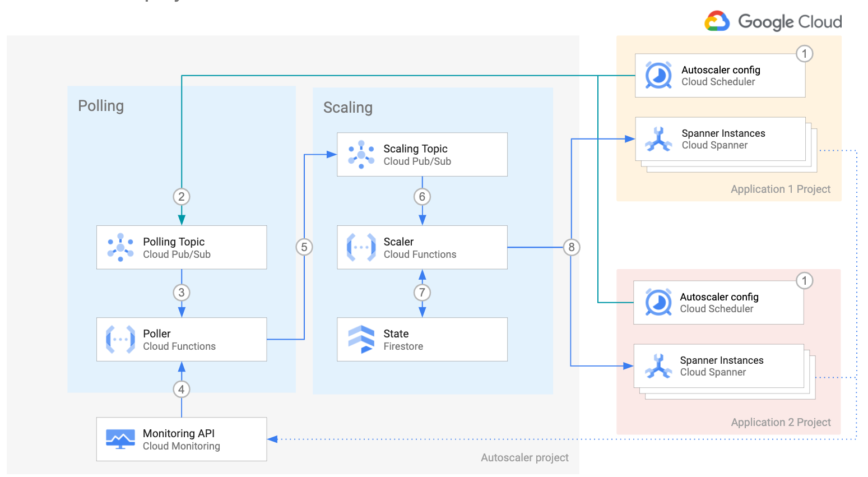Viewport: 868px width, 477px height.
Task: Select Spanner Instances in Application 1 Project
Action: (x=723, y=133)
